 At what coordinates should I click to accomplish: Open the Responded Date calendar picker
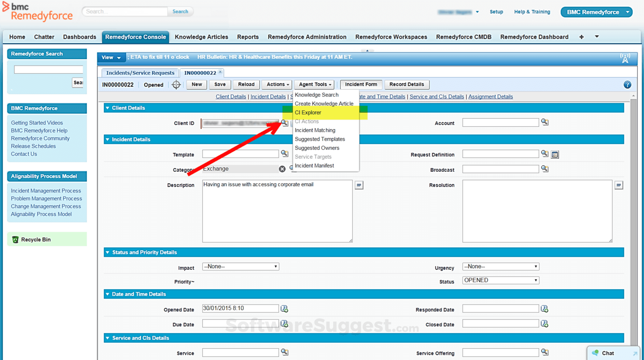(x=544, y=309)
